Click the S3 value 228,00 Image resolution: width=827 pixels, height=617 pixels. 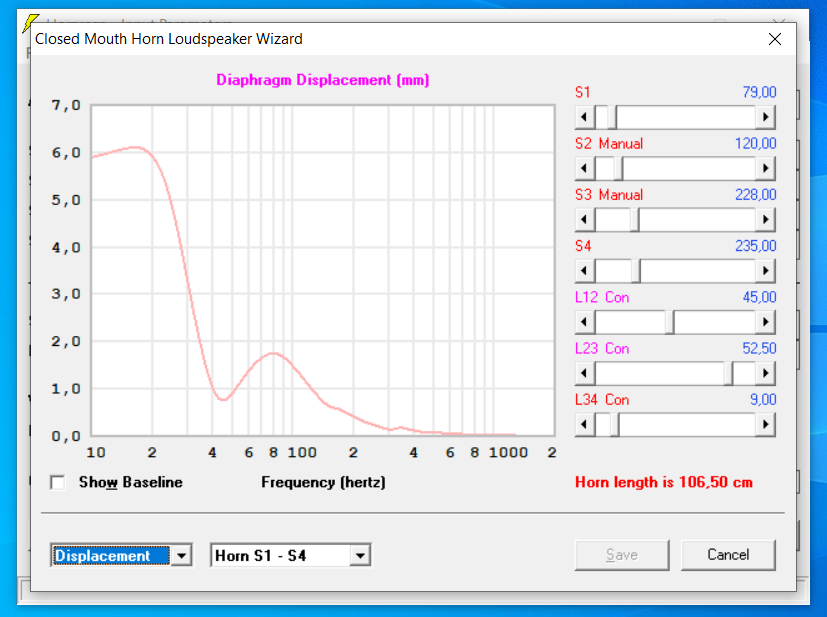(756, 195)
